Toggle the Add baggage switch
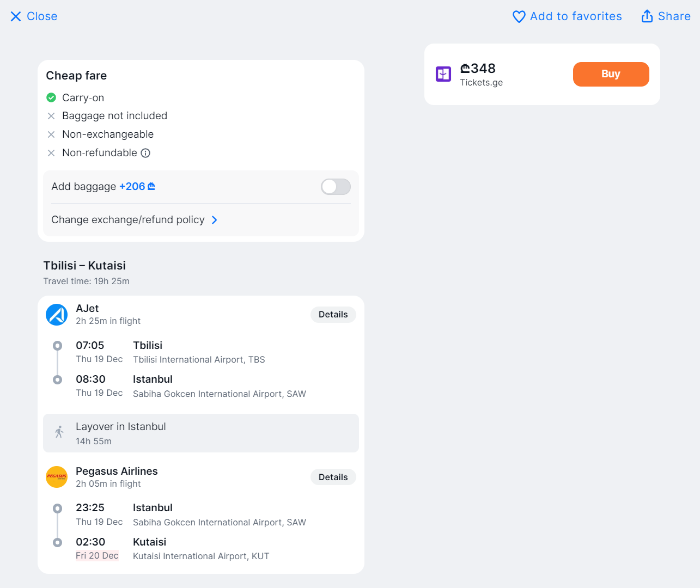Viewport: 700px width, 588px height. (x=336, y=187)
